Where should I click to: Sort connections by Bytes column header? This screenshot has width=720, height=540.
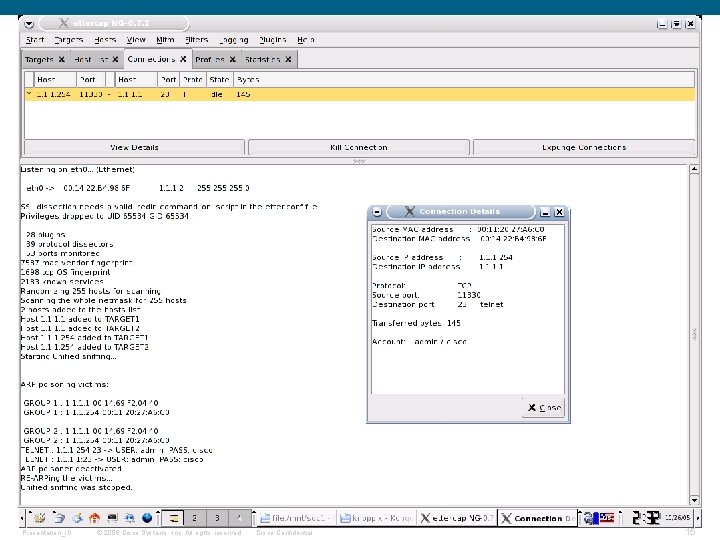point(464,79)
